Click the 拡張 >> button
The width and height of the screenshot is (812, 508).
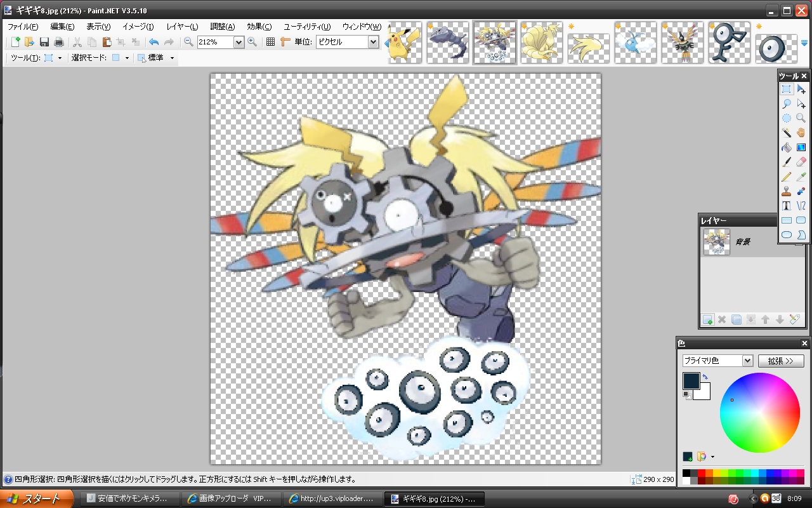(x=781, y=361)
